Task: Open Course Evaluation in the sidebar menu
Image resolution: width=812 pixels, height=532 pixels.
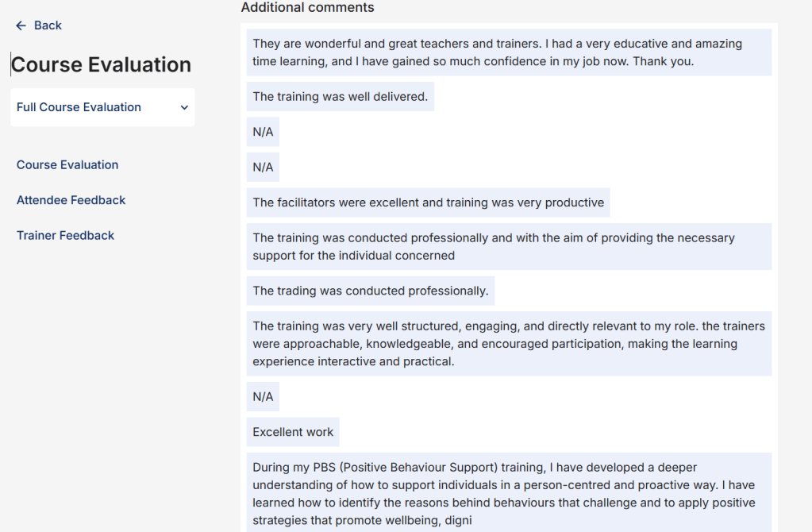Action: [67, 165]
